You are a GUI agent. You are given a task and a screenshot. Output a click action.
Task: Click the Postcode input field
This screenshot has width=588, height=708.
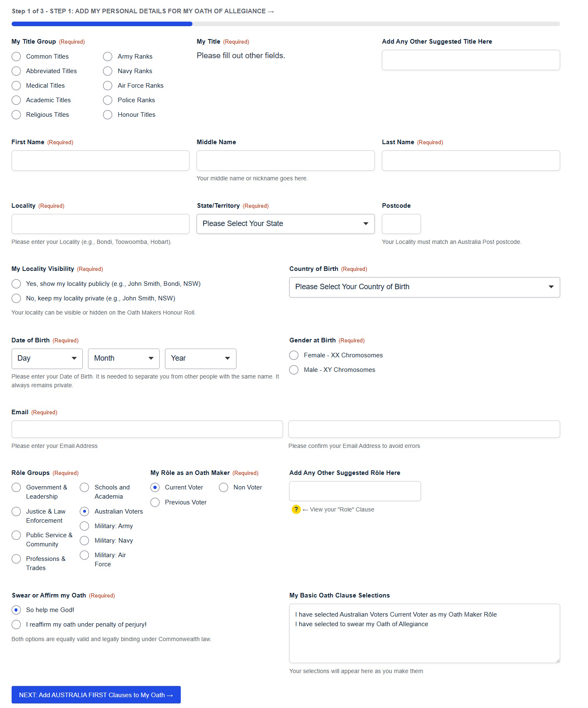point(401,224)
